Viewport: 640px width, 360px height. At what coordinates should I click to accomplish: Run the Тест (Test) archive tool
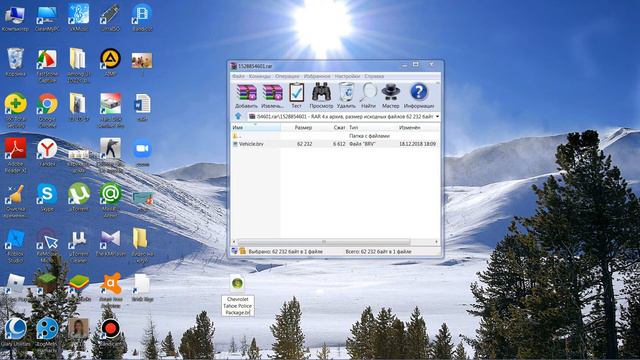pyautogui.click(x=296, y=96)
